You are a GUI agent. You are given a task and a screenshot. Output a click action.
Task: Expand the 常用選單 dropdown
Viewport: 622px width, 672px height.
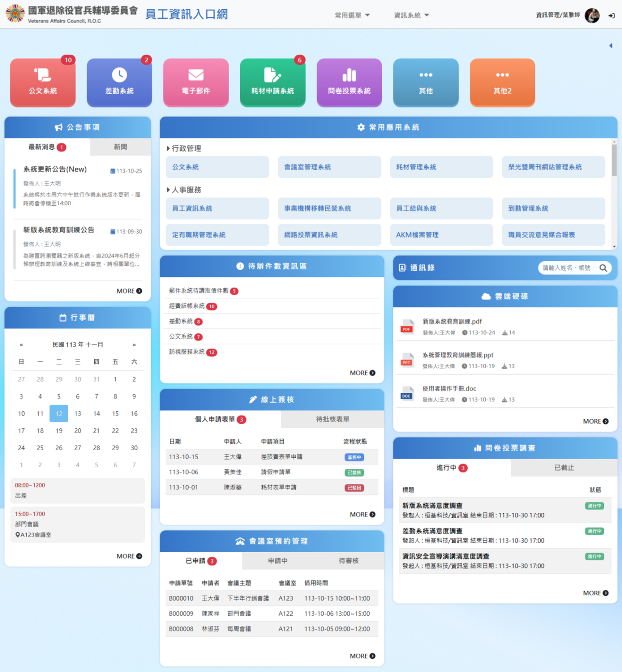coord(352,15)
